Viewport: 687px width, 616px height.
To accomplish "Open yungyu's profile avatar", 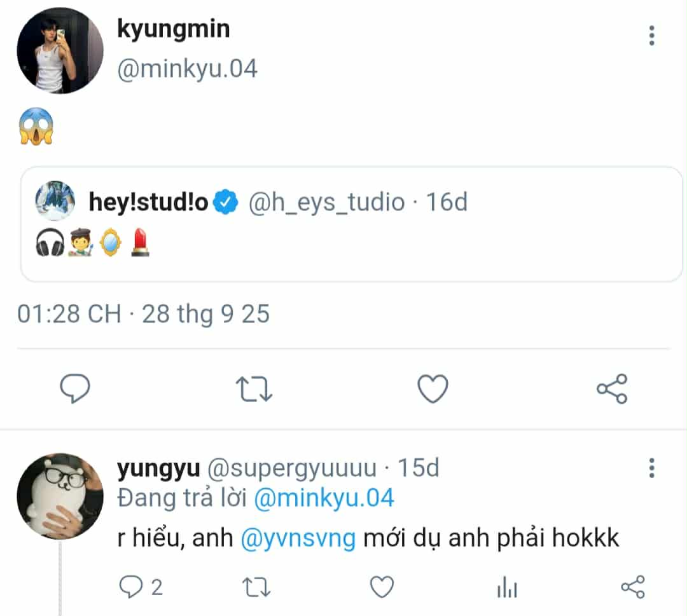I will [60, 496].
